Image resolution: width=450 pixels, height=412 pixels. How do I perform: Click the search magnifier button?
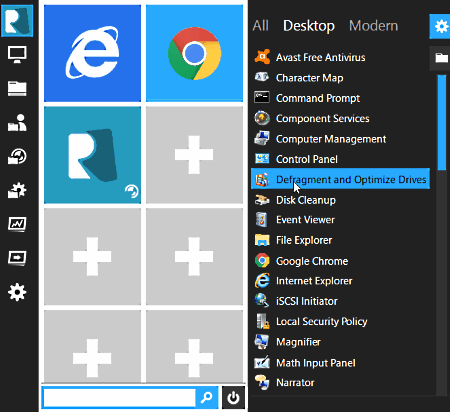pos(207,397)
